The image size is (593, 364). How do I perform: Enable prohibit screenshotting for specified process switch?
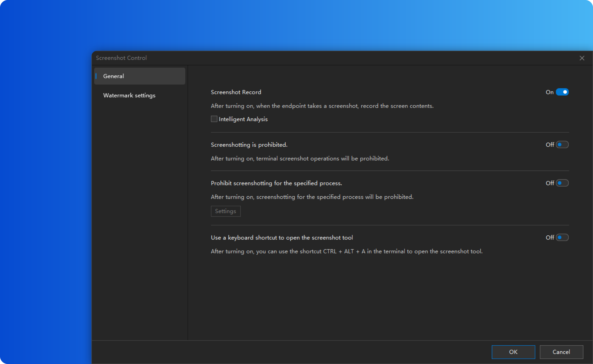pyautogui.click(x=562, y=183)
